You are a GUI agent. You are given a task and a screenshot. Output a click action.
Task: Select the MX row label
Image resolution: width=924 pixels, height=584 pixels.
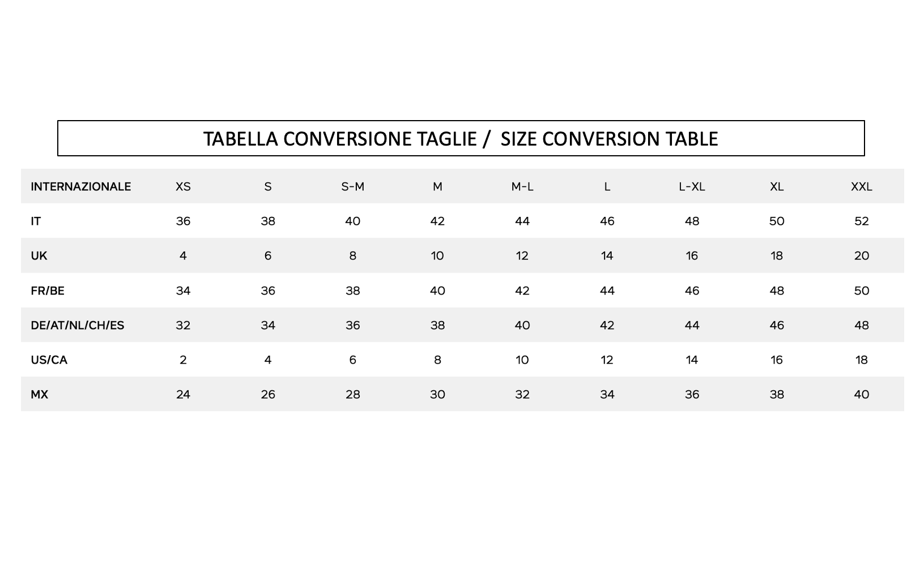pos(39,395)
